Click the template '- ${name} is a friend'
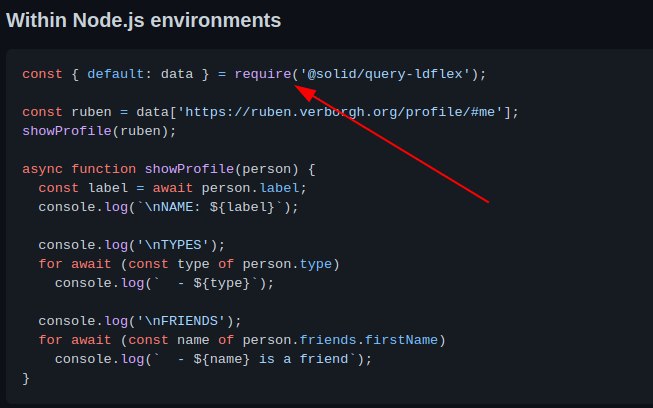653x408 pixels. (x=255, y=359)
